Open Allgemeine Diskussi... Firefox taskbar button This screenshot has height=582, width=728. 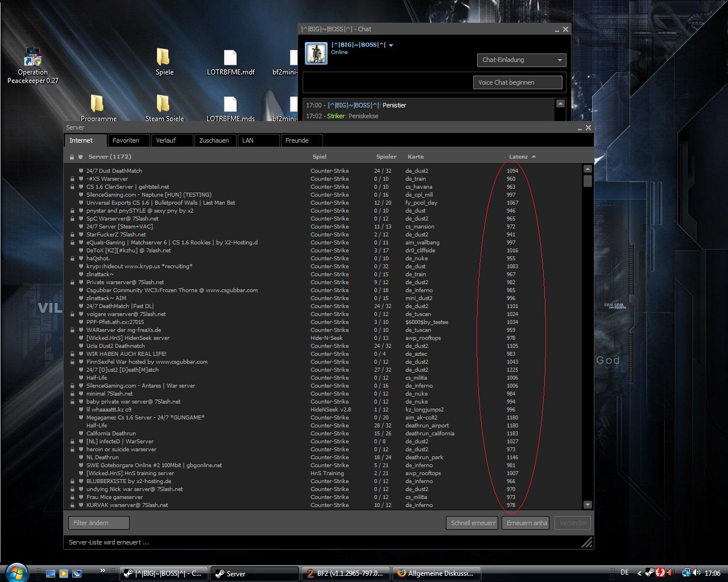click(437, 573)
